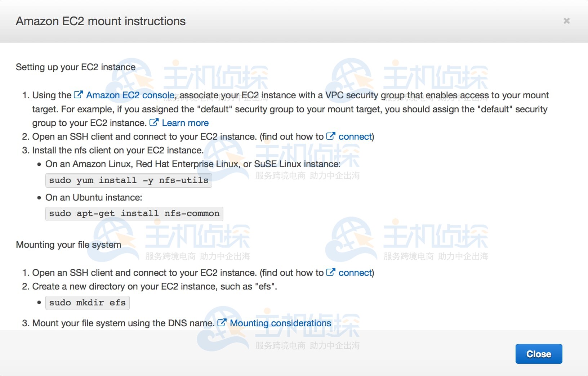Screen dimensions: 588x376
Task: Follow the Learn more link
Action: tap(185, 123)
